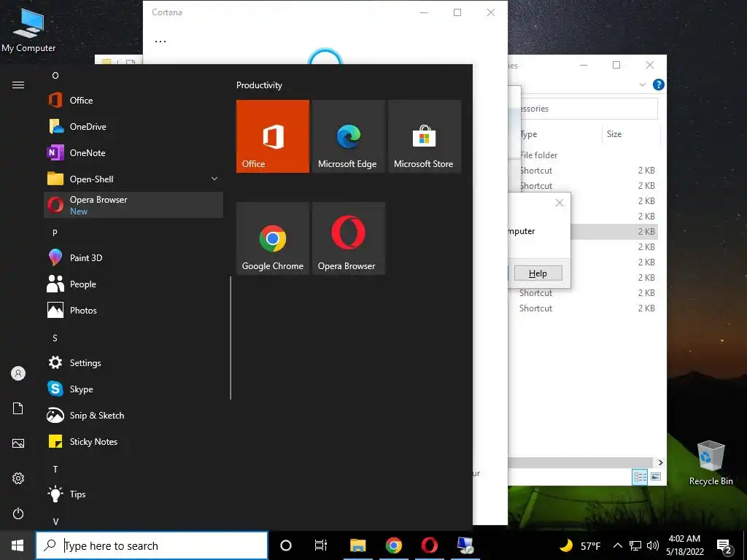Image resolution: width=747 pixels, height=560 pixels.
Task: Expand the Open-Shell folder
Action: [x=133, y=179]
